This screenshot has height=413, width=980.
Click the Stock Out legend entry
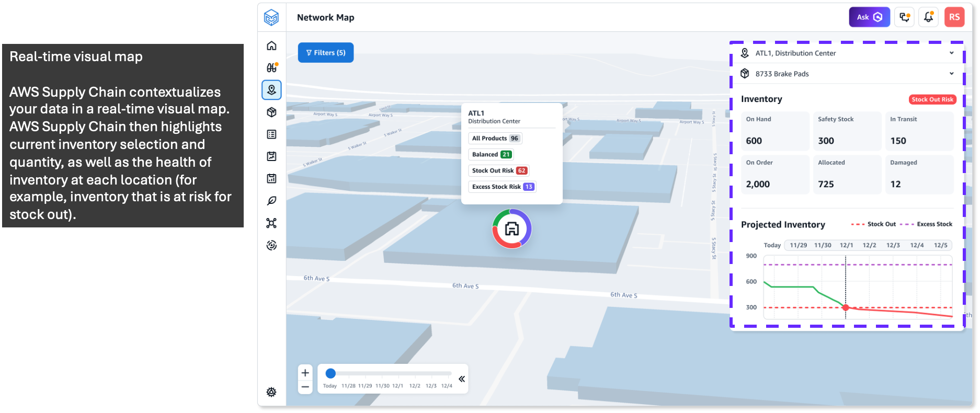[873, 224]
